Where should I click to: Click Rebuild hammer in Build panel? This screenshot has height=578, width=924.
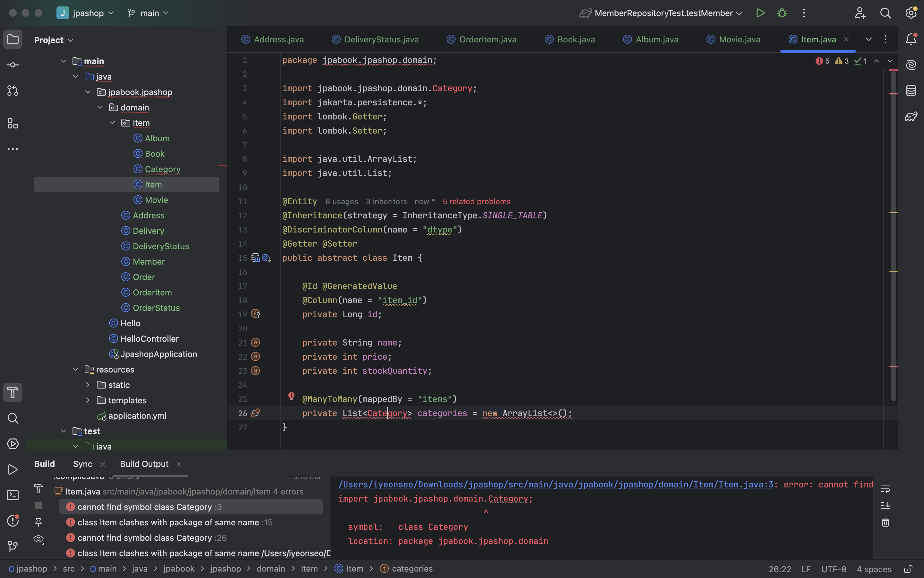[x=38, y=489]
